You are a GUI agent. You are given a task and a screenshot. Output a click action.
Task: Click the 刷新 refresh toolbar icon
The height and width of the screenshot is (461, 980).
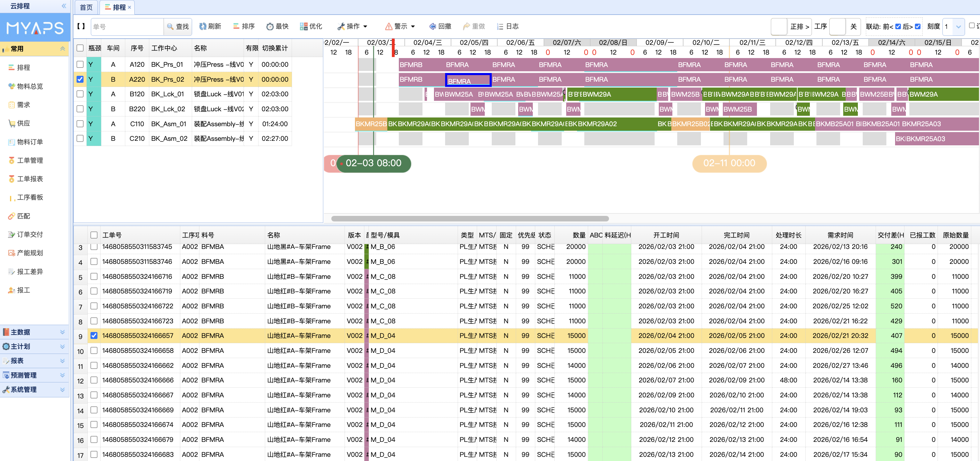[x=203, y=26]
